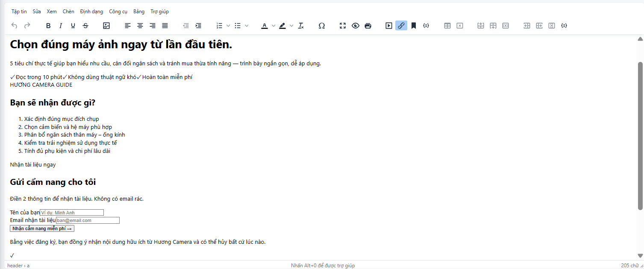Open the text color picker dropdown
Viewport: 644px width, 269px height.
273,26
